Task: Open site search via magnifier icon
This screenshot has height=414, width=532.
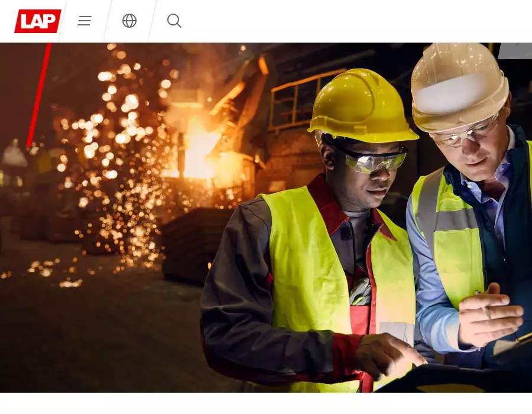Action: 174,21
